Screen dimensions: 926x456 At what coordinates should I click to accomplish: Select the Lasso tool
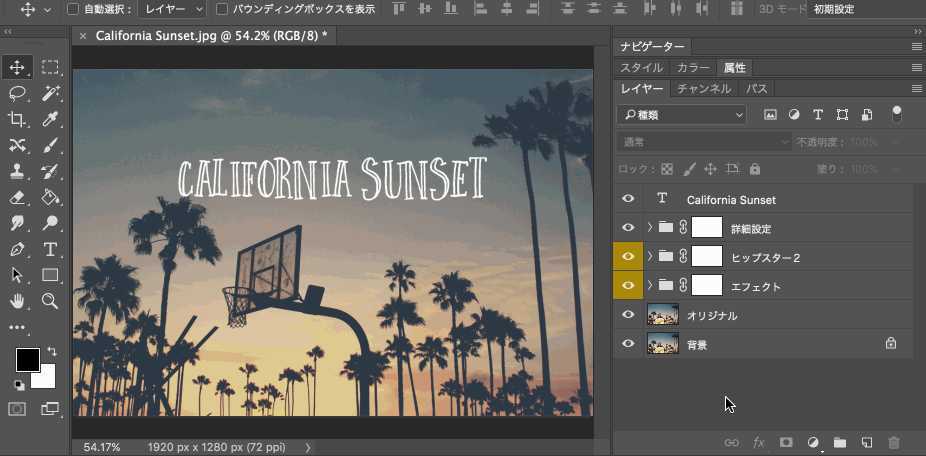click(x=17, y=93)
